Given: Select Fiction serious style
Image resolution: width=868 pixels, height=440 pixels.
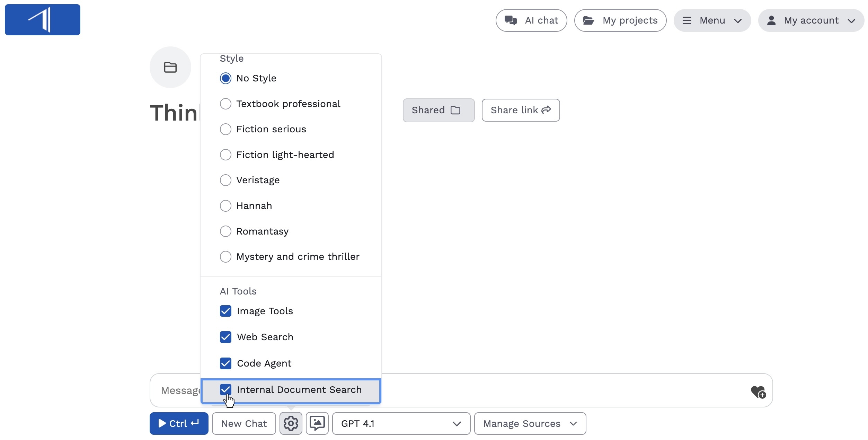Looking at the screenshot, I should point(225,129).
